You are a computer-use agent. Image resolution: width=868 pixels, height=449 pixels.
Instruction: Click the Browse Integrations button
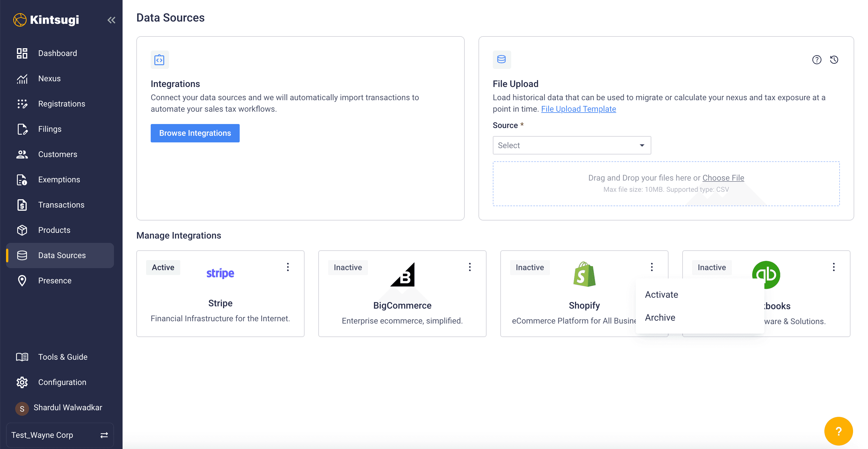pos(195,133)
